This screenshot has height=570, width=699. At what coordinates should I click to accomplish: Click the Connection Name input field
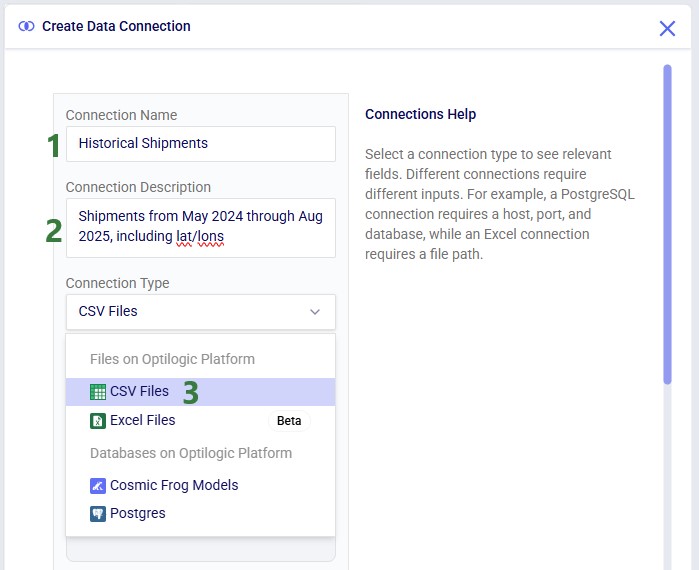(x=200, y=143)
